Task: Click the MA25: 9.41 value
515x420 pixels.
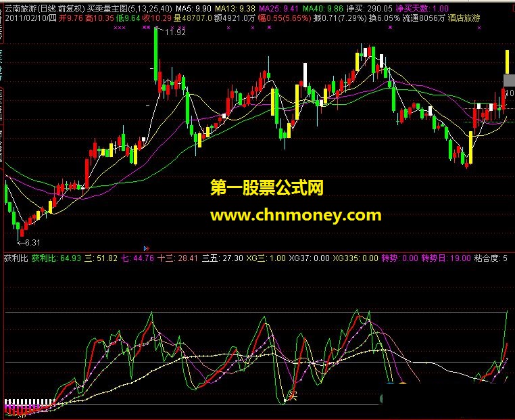Action: (x=279, y=9)
